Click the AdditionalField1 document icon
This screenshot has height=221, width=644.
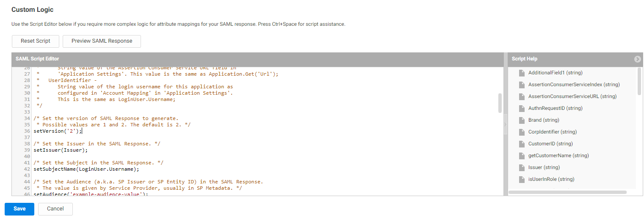coord(522,73)
